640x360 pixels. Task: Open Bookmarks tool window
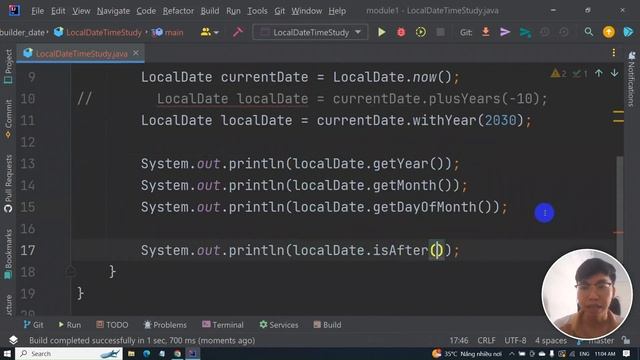[8, 254]
